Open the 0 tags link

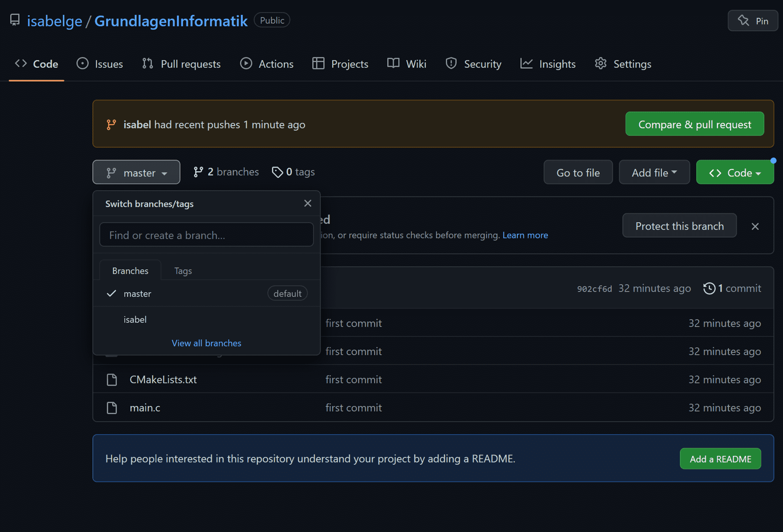(x=294, y=172)
